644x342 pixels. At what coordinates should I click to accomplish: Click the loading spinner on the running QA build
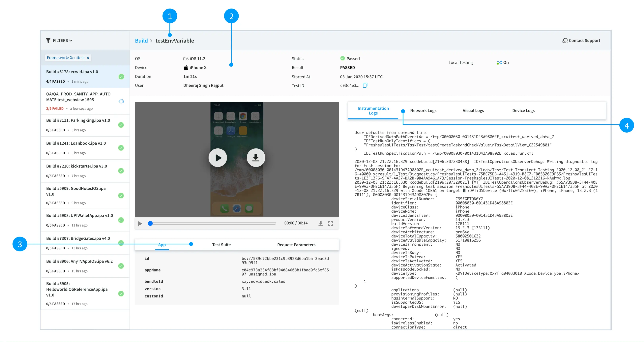click(x=121, y=102)
